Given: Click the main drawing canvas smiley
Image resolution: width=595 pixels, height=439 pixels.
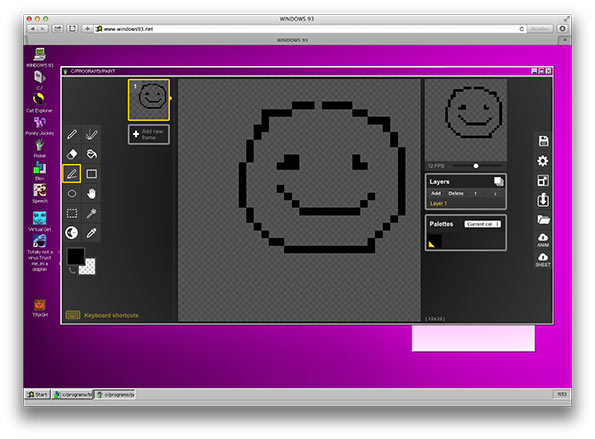Looking at the screenshot, I should [x=322, y=177].
